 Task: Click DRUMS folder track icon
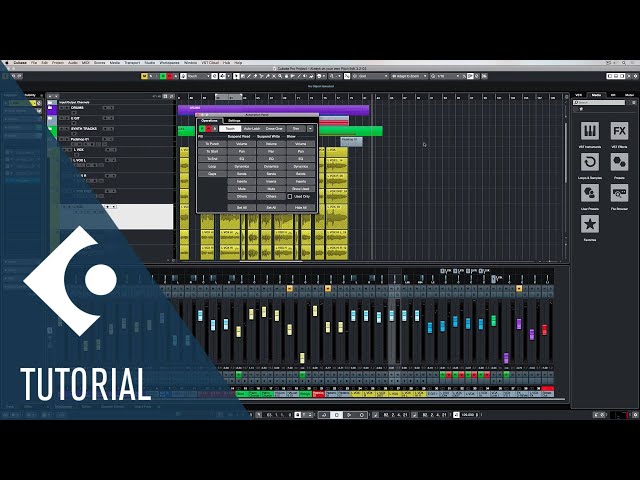[52, 109]
